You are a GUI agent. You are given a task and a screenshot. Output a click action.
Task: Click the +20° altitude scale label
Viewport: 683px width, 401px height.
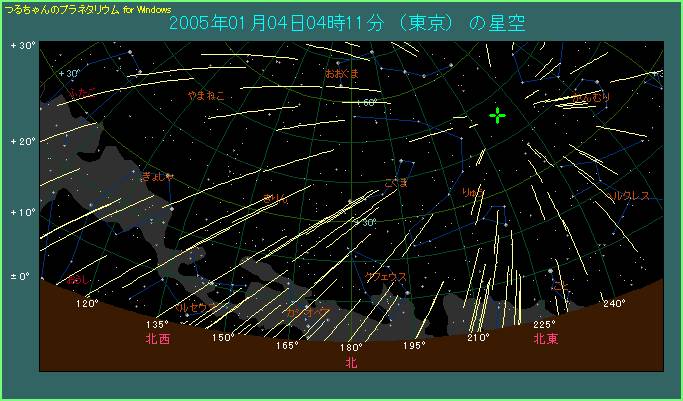[23, 142]
